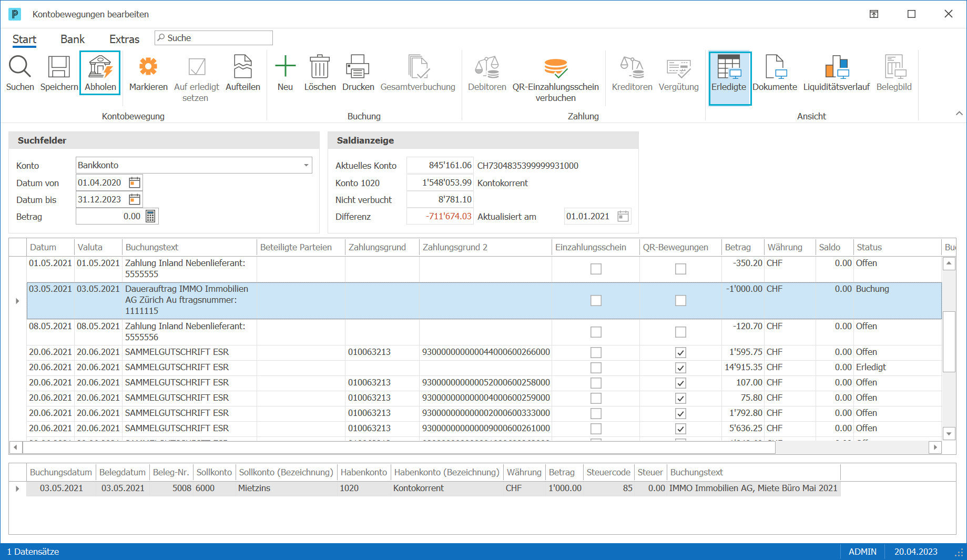Click the Suchen magnifier icon
The width and height of the screenshot is (967, 560).
(20, 67)
